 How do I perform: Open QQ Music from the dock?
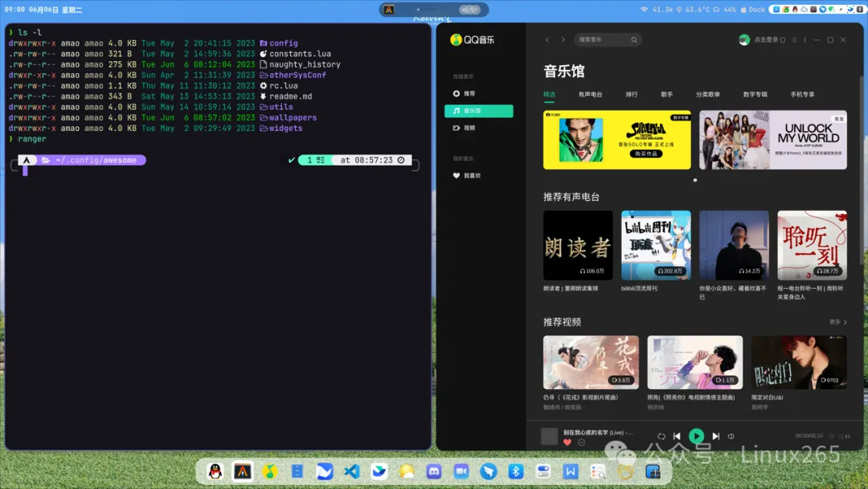pos(269,471)
